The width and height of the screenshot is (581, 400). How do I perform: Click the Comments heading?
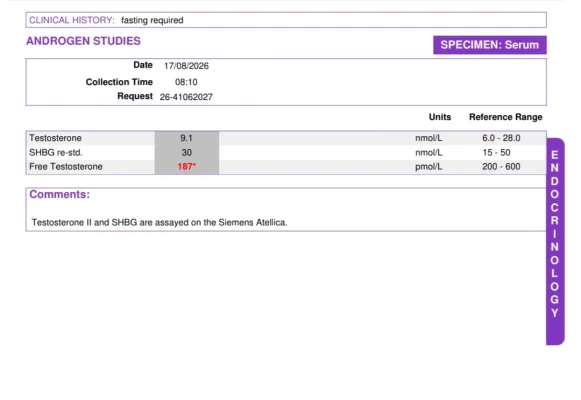[x=60, y=194]
